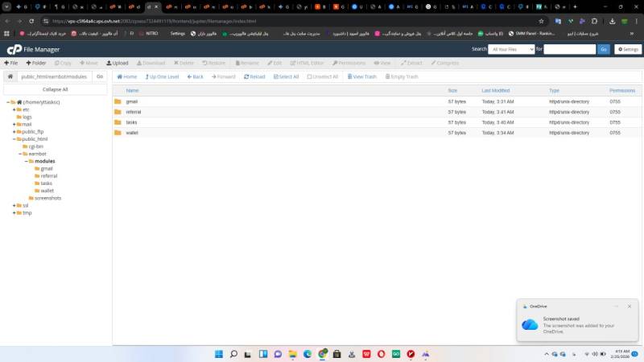Open the All Your Files search dropdown

(x=511, y=49)
